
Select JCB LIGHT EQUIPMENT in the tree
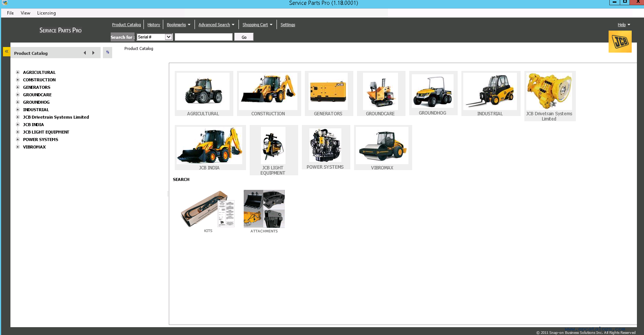[x=46, y=132]
